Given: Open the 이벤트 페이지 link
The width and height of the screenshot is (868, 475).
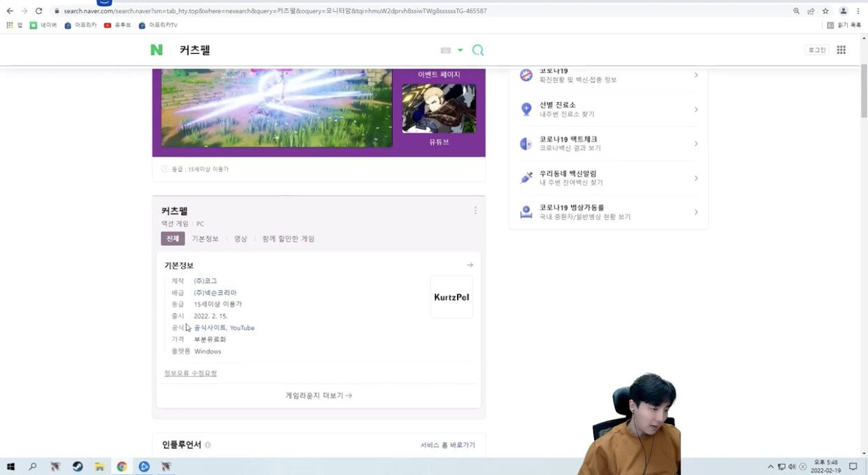Looking at the screenshot, I should click(x=439, y=74).
